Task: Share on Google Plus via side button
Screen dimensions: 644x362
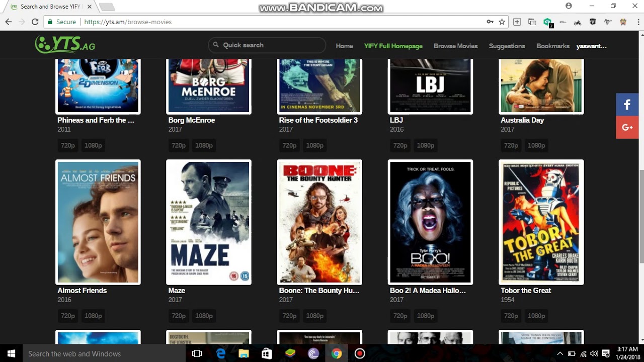Action: tap(627, 127)
